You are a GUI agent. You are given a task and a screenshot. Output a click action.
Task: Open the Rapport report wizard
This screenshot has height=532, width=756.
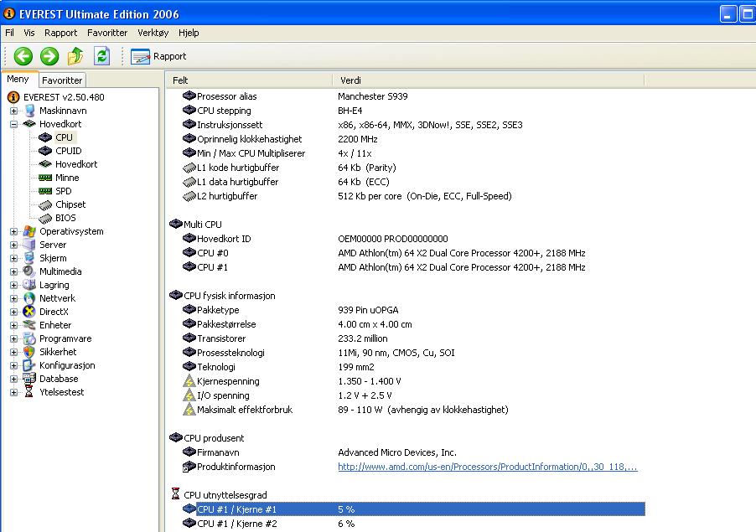click(158, 56)
